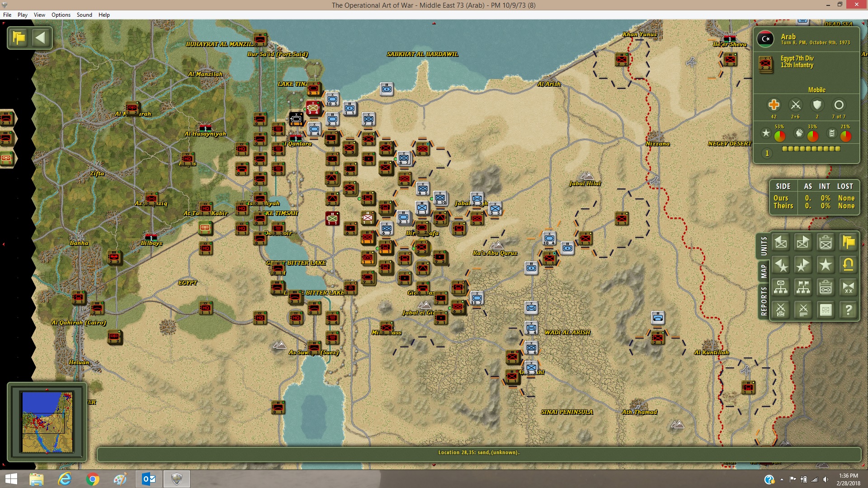
Task: Click the Nizzana map label
Action: (658, 144)
